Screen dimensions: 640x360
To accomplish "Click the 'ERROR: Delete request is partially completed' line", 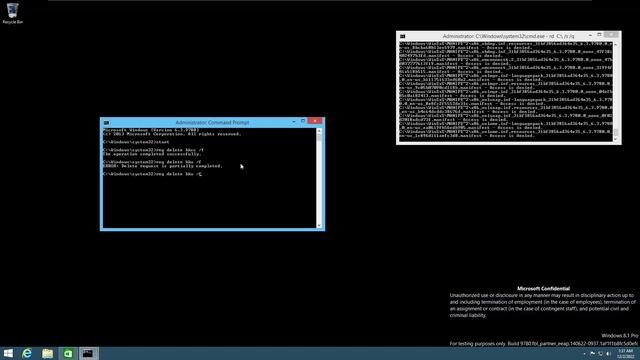I will click(x=162, y=166).
